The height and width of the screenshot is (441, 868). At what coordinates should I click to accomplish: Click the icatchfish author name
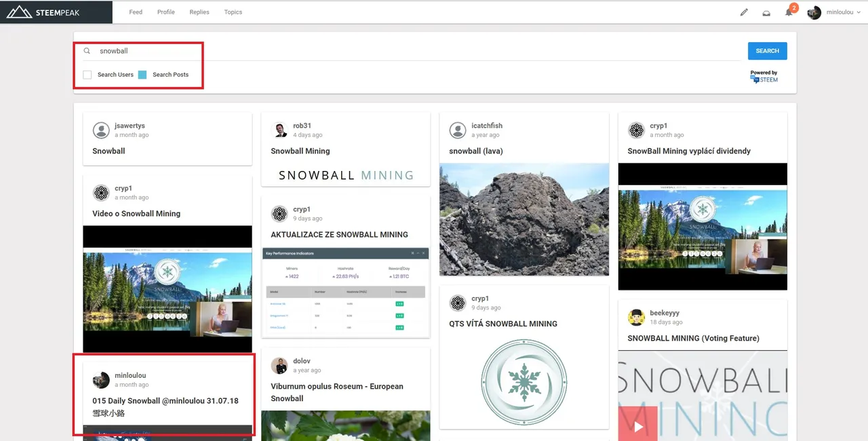click(487, 126)
